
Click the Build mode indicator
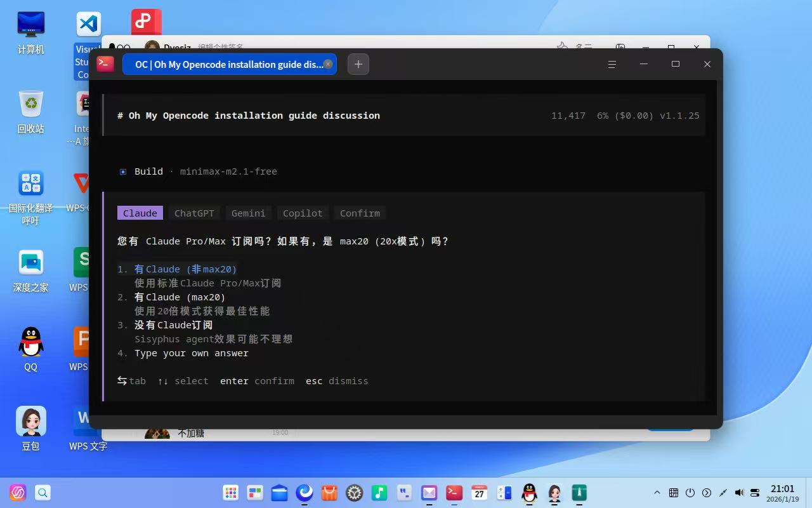(x=148, y=171)
